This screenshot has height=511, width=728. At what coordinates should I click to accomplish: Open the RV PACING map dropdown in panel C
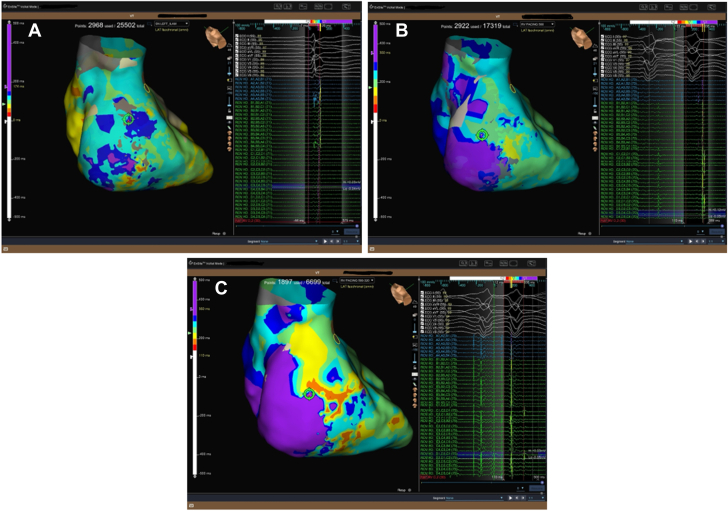pyautogui.click(x=357, y=280)
